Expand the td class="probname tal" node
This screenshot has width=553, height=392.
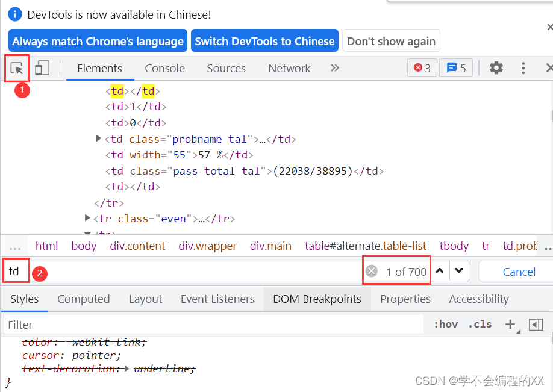pyautogui.click(x=99, y=138)
